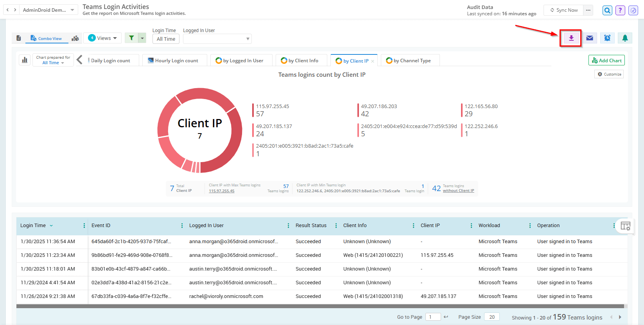644x325 pixels.
Task: Open the Logged In User dropdown
Action: pyautogui.click(x=217, y=39)
